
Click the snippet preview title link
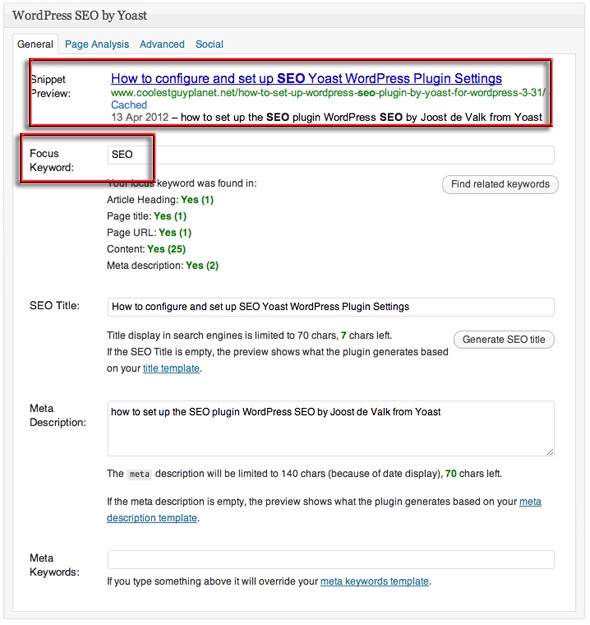pos(306,79)
